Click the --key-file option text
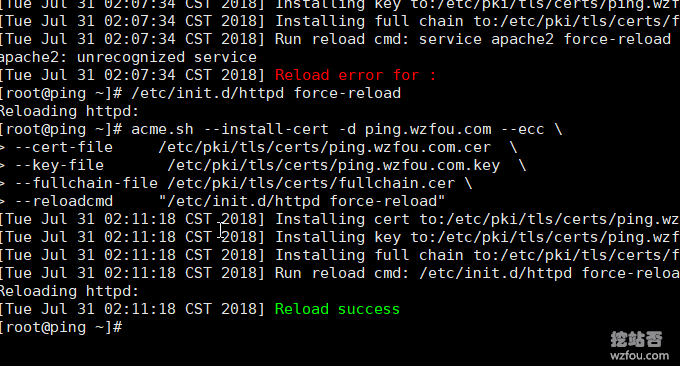 point(59,165)
